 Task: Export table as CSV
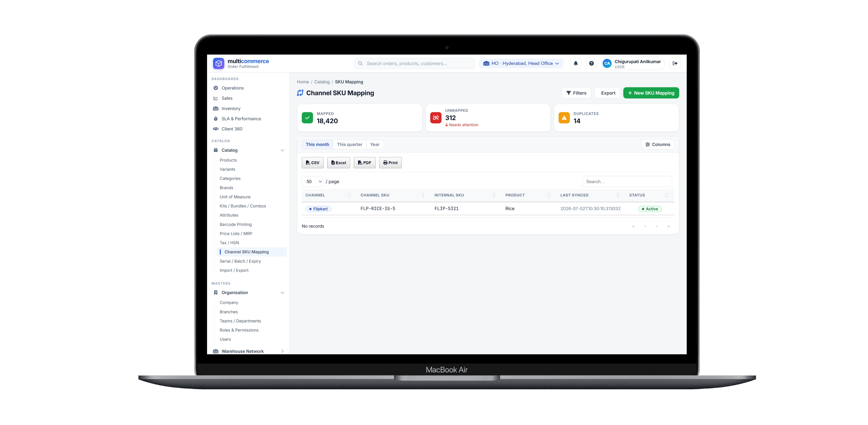tap(312, 162)
